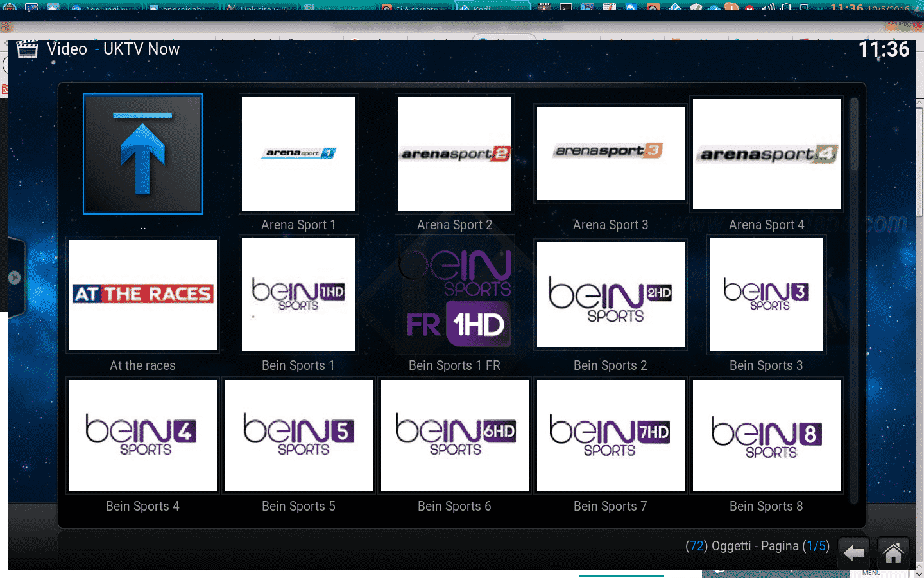The image size is (924, 578).
Task: Open the Arena Sport 2 channel thumbnail
Action: 454,154
